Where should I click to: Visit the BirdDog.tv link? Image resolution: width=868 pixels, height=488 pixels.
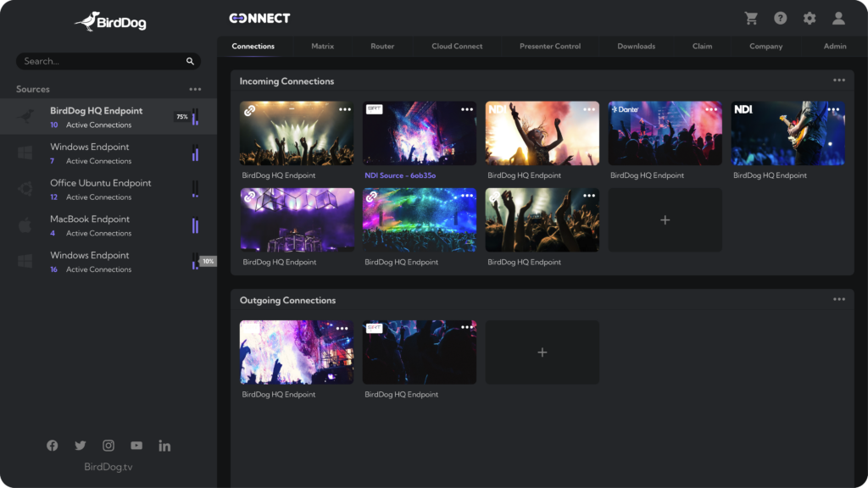(x=108, y=467)
